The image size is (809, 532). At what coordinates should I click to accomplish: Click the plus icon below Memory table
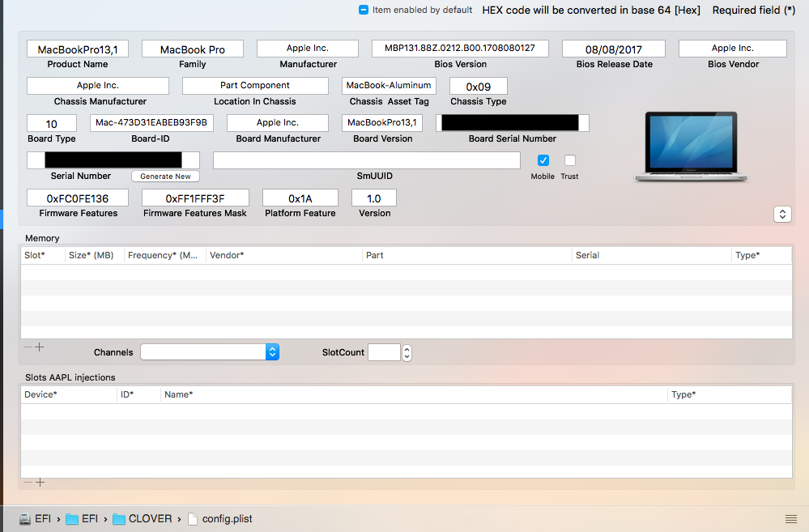[x=40, y=347]
